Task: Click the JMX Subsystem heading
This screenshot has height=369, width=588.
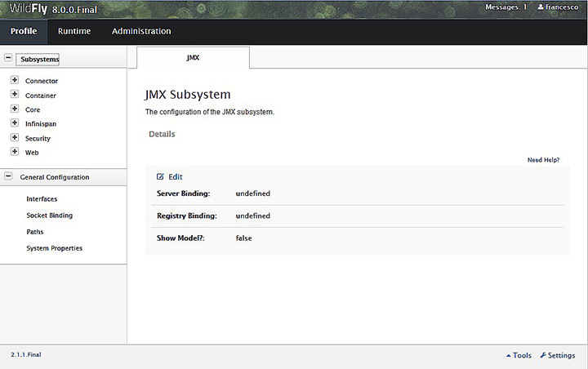Action: pyautogui.click(x=188, y=95)
